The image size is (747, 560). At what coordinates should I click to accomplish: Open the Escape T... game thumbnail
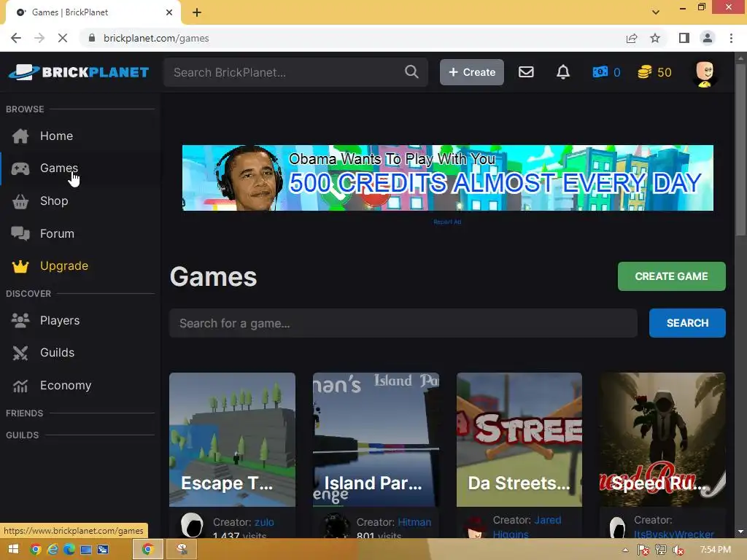coord(232,440)
